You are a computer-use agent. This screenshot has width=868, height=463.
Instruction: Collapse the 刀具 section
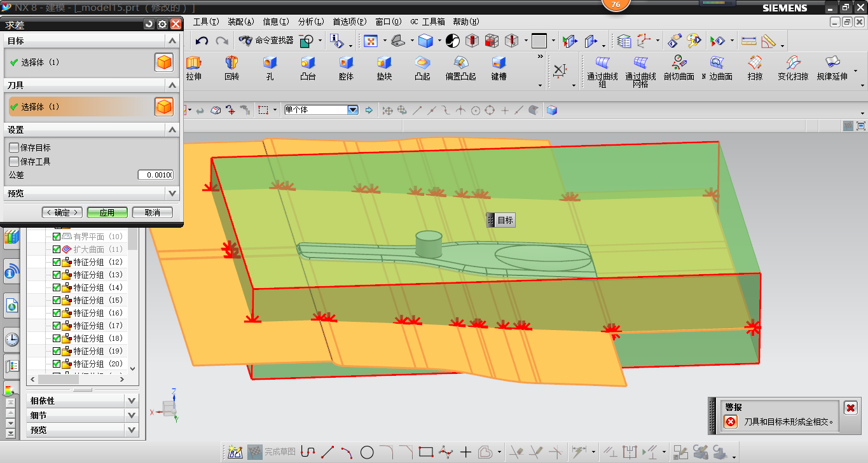pyautogui.click(x=172, y=85)
